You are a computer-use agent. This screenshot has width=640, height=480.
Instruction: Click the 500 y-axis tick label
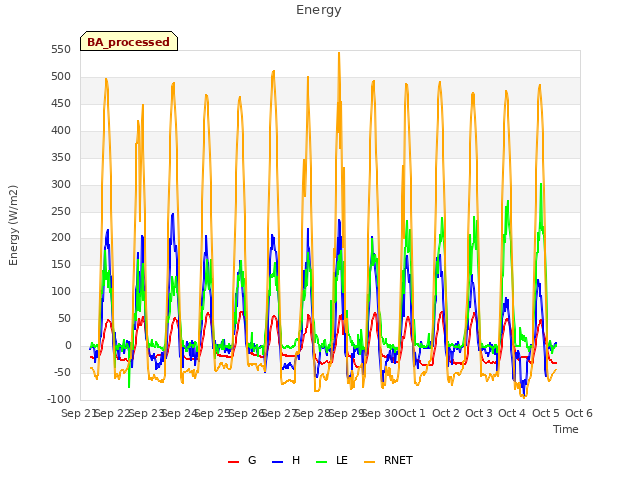coord(61,77)
